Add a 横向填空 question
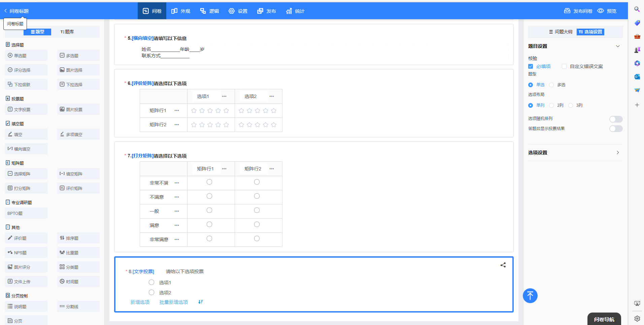The height and width of the screenshot is (325, 644). point(26,149)
